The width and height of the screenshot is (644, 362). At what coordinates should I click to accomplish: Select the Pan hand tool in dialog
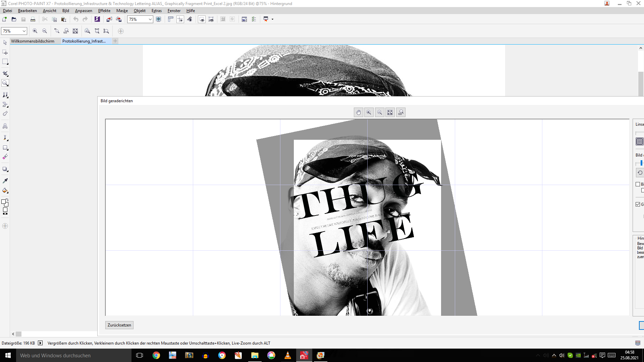point(359,113)
